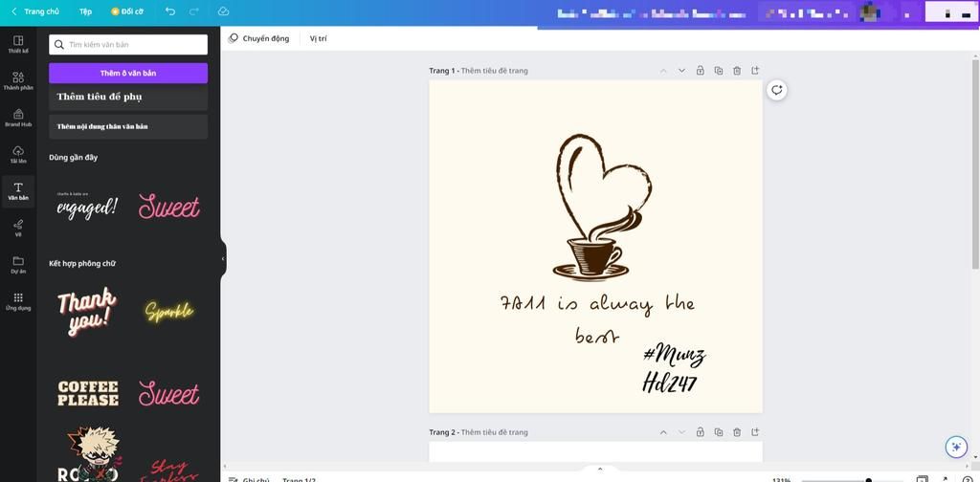Move Trang 1 down with the chevron
980x482 pixels.
coord(681,71)
